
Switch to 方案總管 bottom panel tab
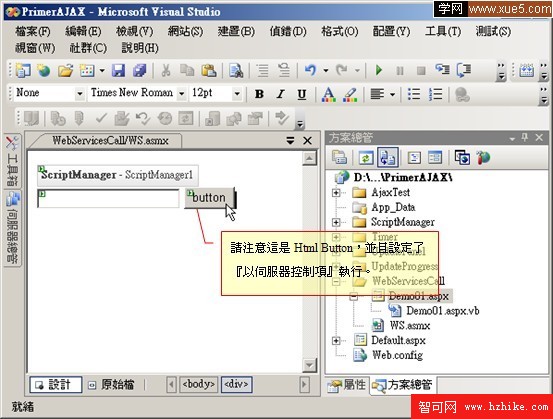pos(403,385)
